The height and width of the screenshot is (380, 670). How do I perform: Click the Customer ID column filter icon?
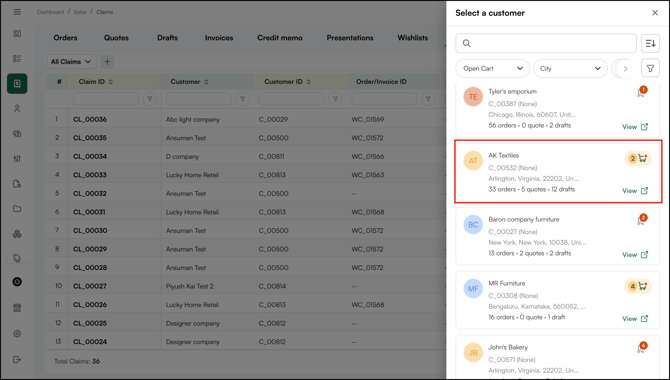point(335,99)
